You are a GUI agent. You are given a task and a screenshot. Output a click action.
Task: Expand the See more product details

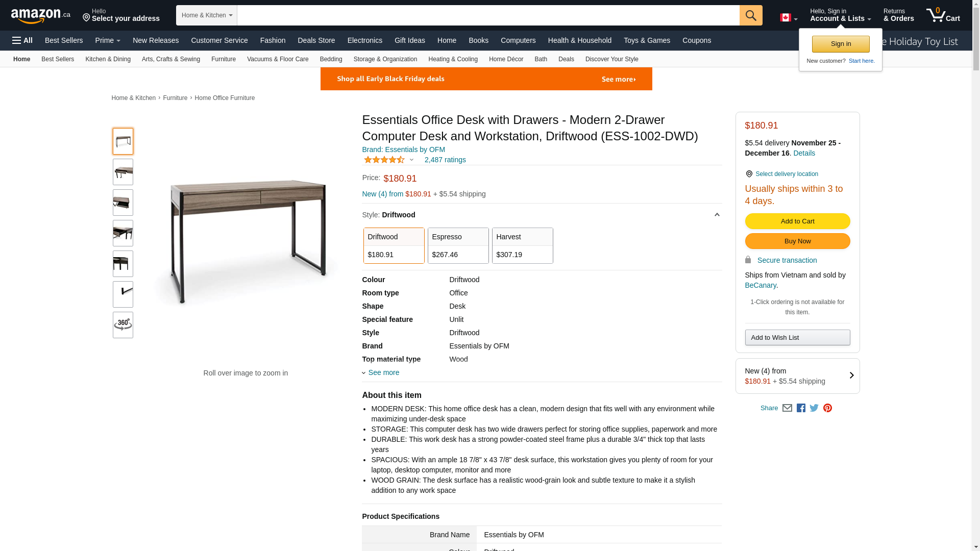pos(383,372)
